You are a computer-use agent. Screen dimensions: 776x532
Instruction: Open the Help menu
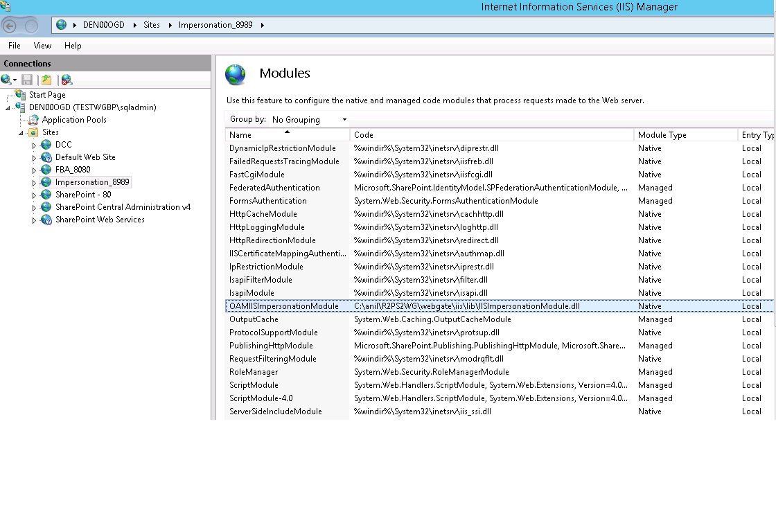pos(73,46)
